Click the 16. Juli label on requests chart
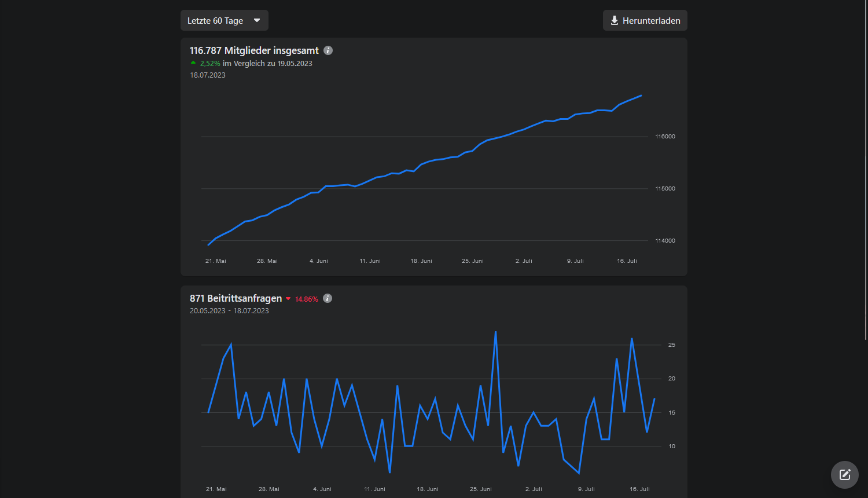This screenshot has height=498, width=868. pos(639,489)
